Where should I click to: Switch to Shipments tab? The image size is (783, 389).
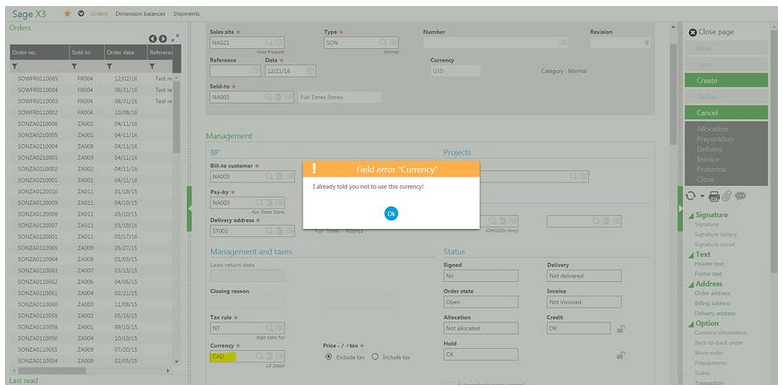[186, 14]
